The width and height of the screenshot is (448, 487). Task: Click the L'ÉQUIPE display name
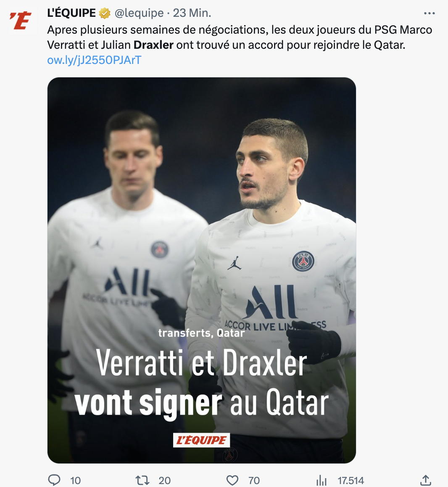(x=71, y=13)
